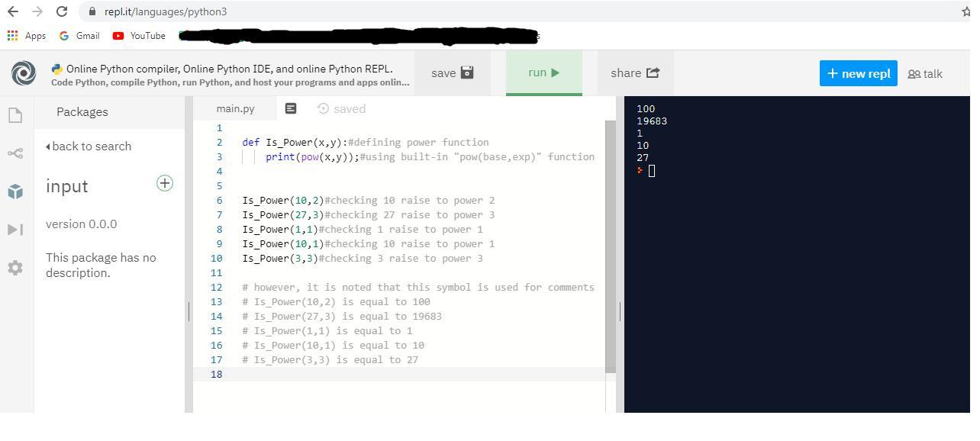Click empty line 18 in the editor
The width and height of the screenshot is (980, 441).
click(405, 375)
